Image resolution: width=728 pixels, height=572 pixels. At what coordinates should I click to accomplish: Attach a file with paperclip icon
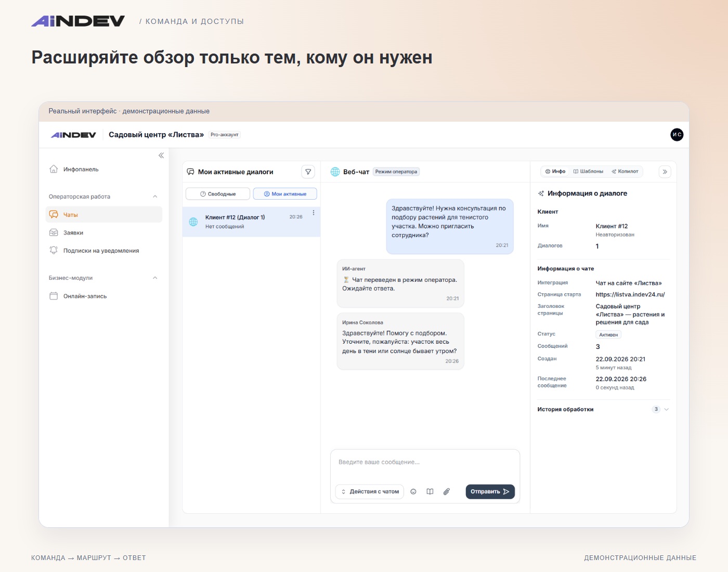coord(446,491)
